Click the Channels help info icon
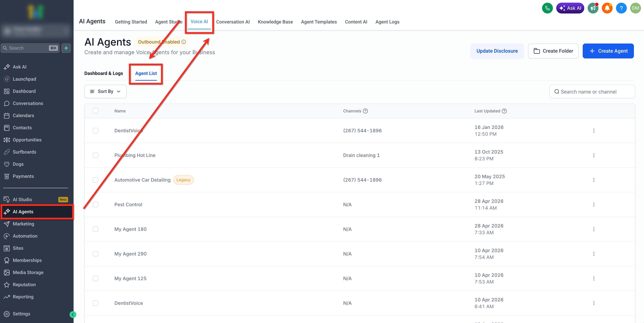This screenshot has width=644, height=323. coord(365,111)
